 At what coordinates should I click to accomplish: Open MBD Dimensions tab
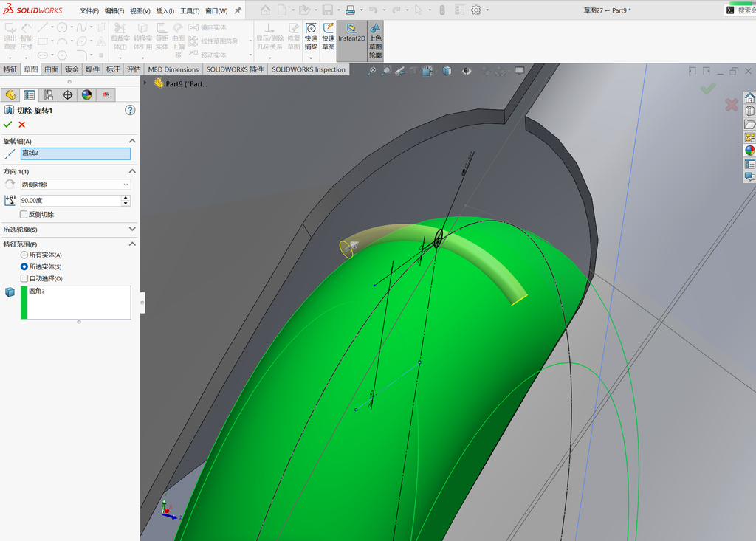[x=173, y=69]
